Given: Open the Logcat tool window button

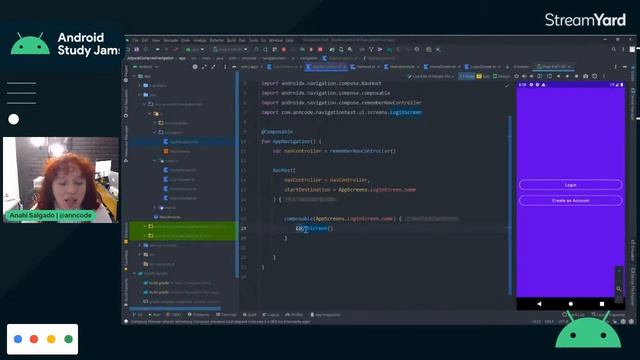Looking at the screenshot, I should pos(271,315).
